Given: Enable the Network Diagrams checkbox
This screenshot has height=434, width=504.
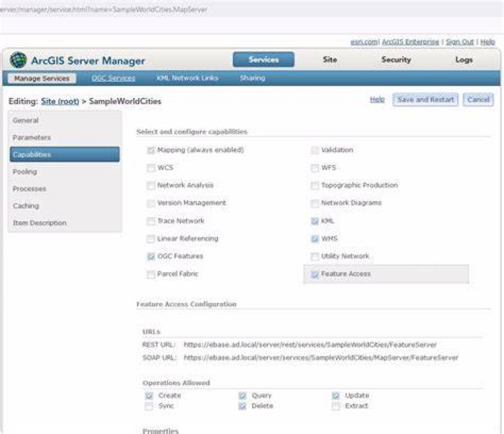Looking at the screenshot, I should (x=315, y=203).
